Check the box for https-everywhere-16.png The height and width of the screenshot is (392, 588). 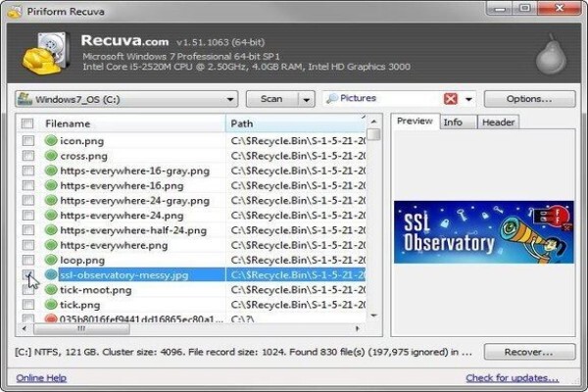click(x=28, y=185)
